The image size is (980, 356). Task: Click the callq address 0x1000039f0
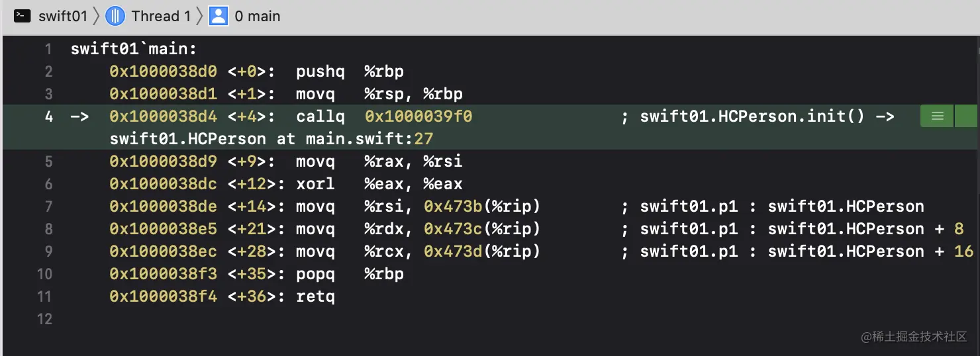pyautogui.click(x=418, y=116)
